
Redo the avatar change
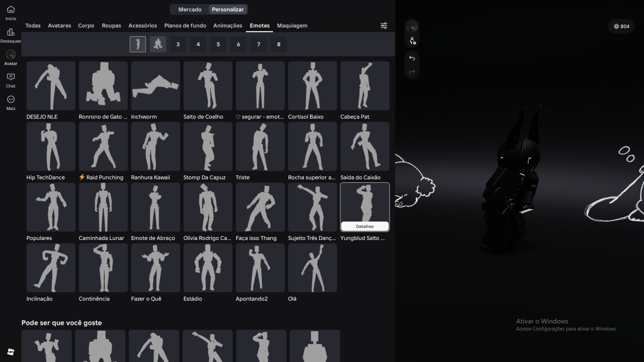[x=412, y=72]
